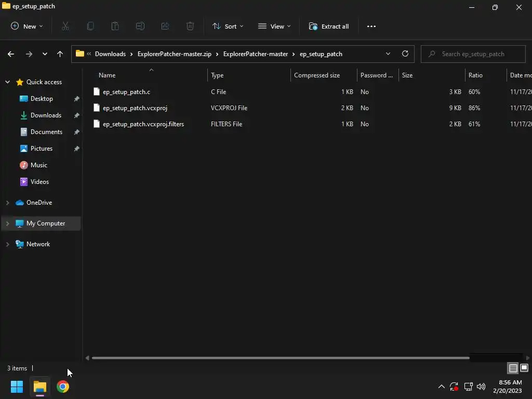Show hidden system tray icons
Screen dimensions: 532x399
point(442,387)
